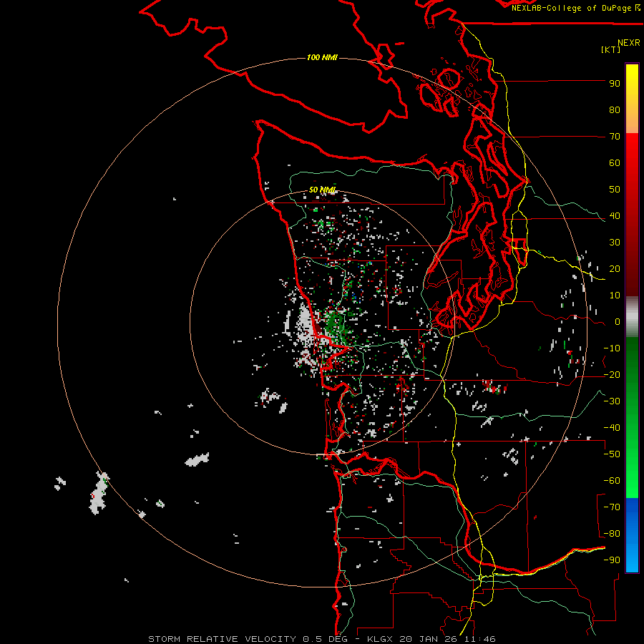Click the -80 scale label
Viewport: 644px width, 644px height.
pos(612,534)
